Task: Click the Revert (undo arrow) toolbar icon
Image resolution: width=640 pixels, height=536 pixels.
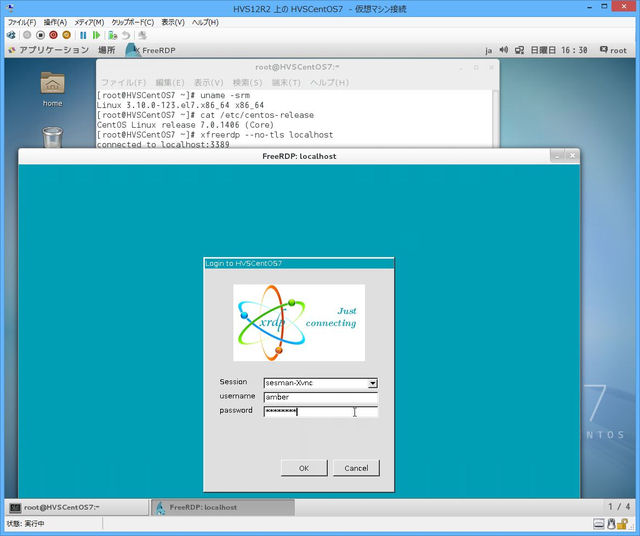Action: [126, 35]
